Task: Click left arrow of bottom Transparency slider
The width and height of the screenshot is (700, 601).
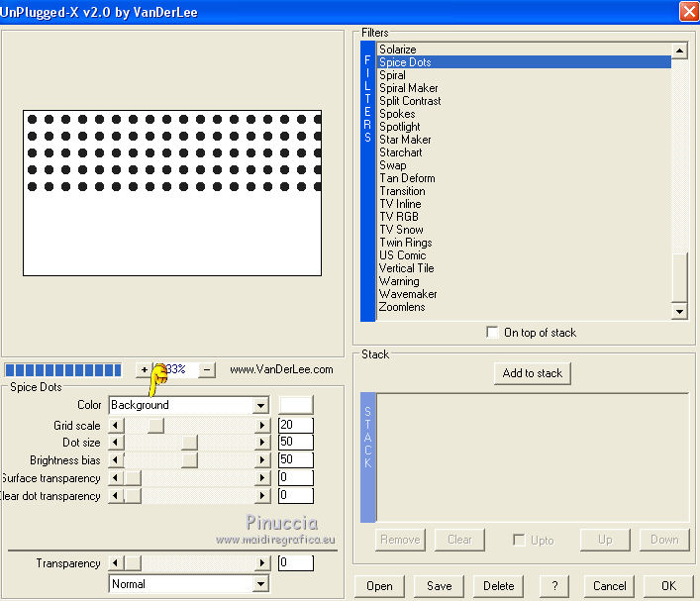Action: pos(116,563)
